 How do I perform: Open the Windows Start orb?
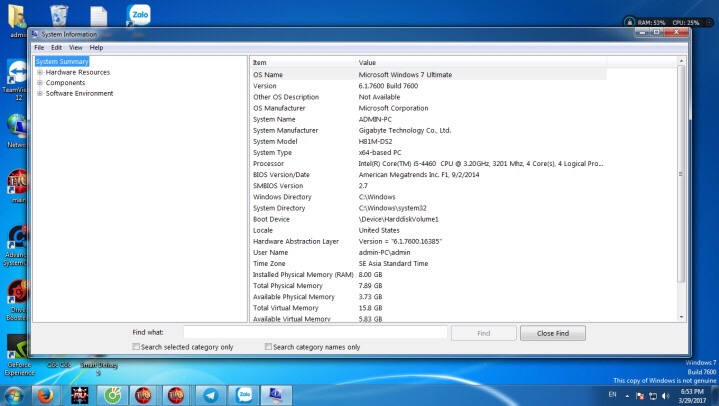click(x=13, y=395)
